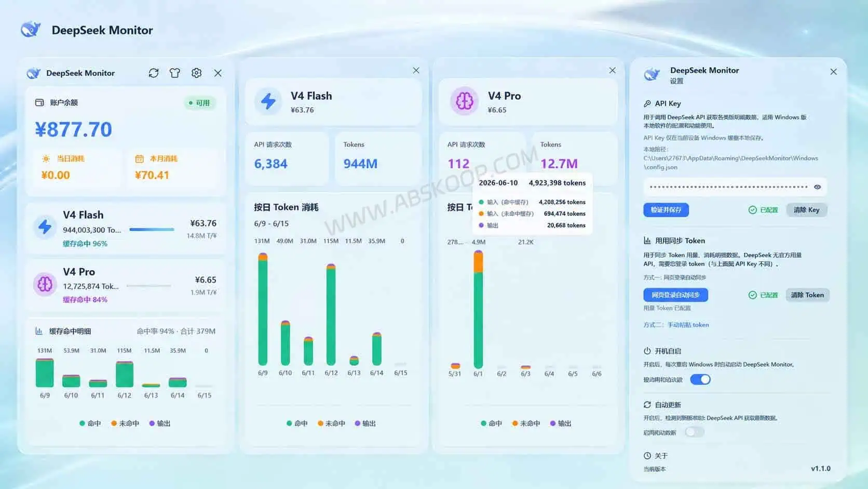868x489 pixels.
Task: Open the theme shirt icon
Action: [175, 73]
